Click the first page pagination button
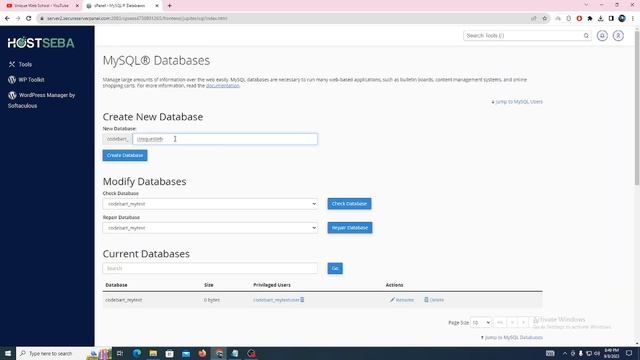Viewport: 640px width, 360px height. click(x=500, y=322)
